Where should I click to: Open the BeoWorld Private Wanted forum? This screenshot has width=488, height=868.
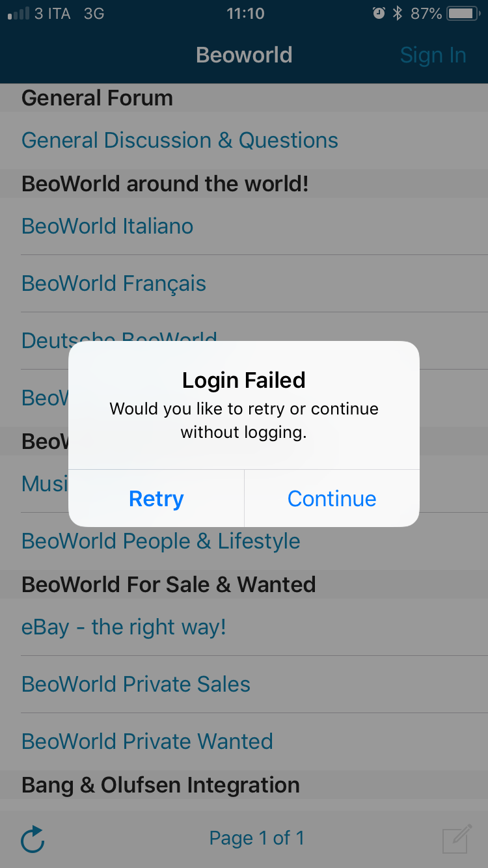pyautogui.click(x=147, y=742)
